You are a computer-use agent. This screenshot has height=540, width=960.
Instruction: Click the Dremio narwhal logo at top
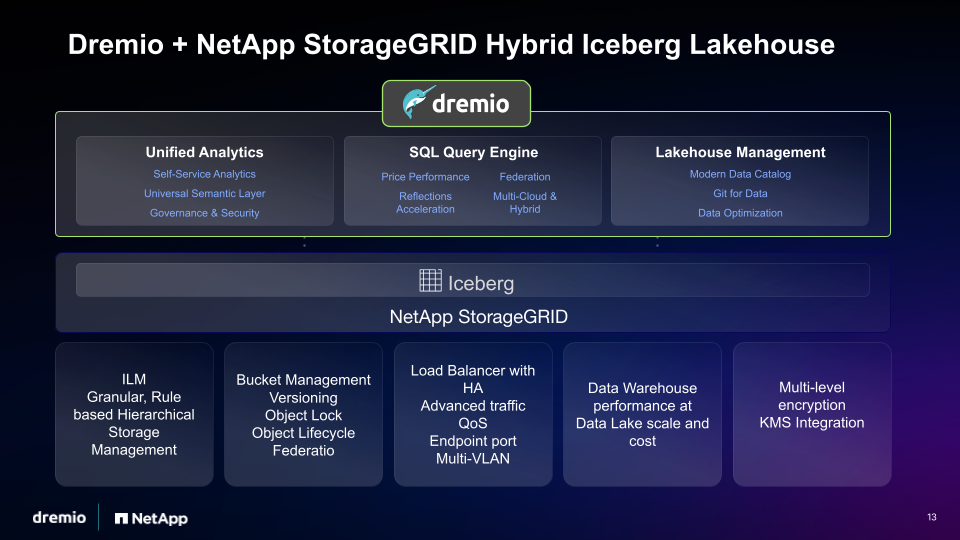456,103
